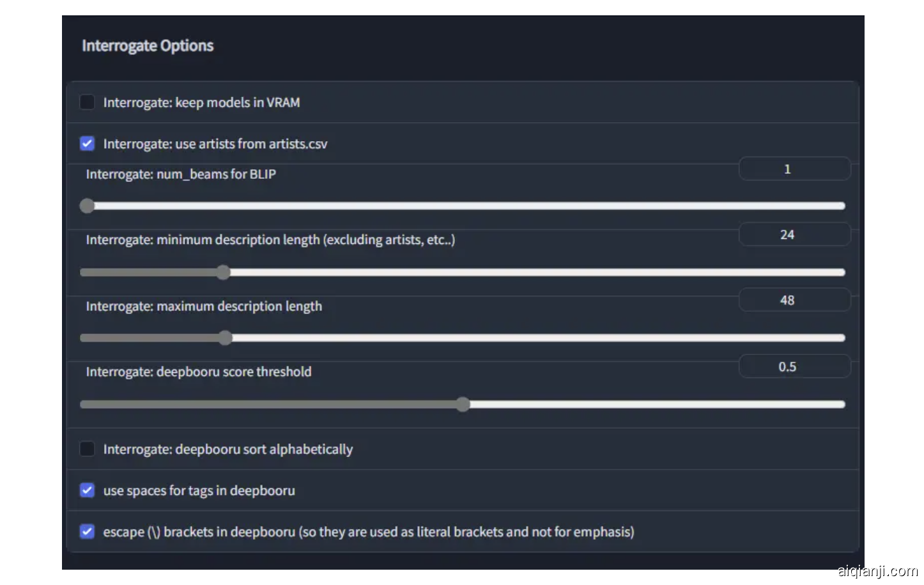Click the deepbooru score threshold slider handle
This screenshot has width=924, height=585.
(463, 404)
